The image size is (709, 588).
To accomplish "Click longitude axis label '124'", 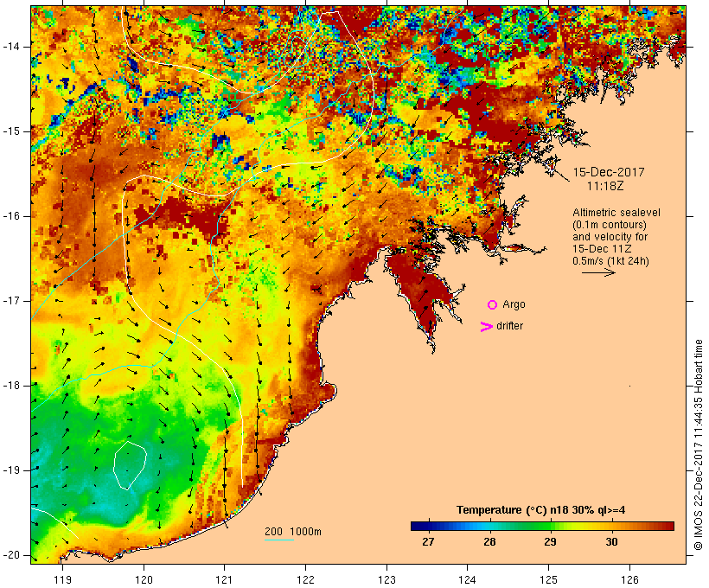I will coord(467,579).
